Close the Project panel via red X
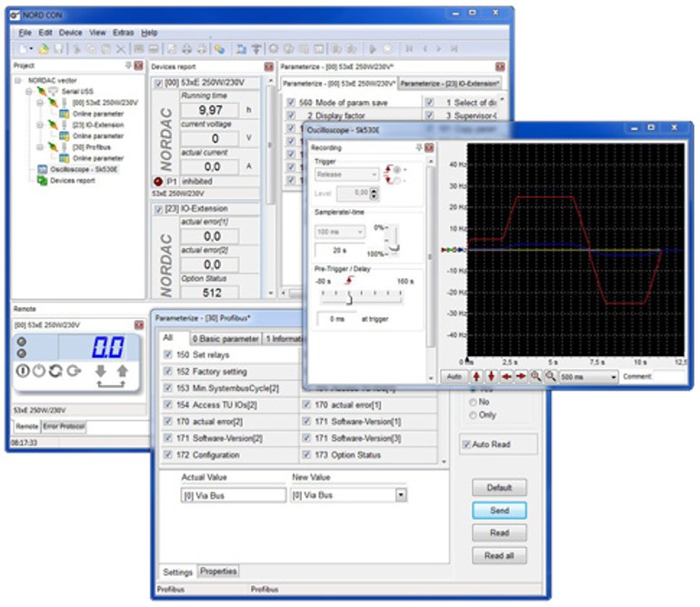 tap(139, 65)
